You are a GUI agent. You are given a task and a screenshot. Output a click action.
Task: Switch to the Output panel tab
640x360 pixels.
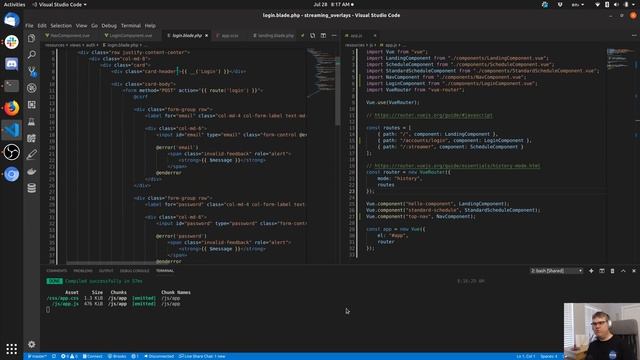106,271
